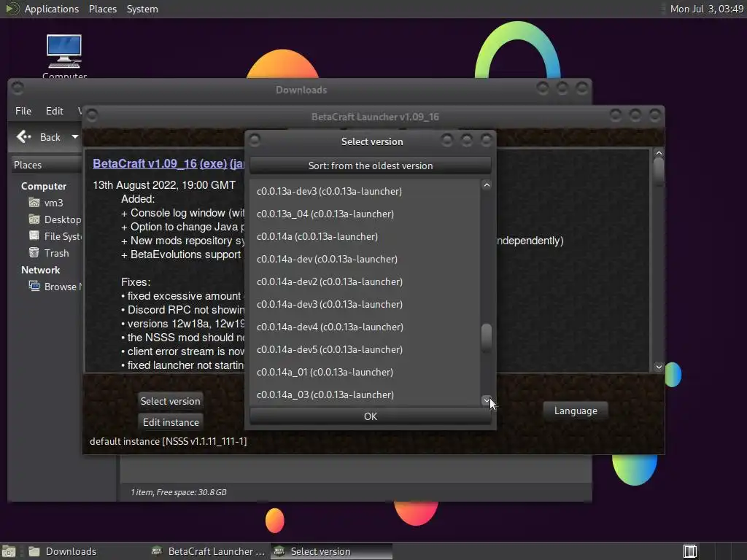Open Desktop in Places sidebar
Screen dimensions: 747x560
(55, 219)
